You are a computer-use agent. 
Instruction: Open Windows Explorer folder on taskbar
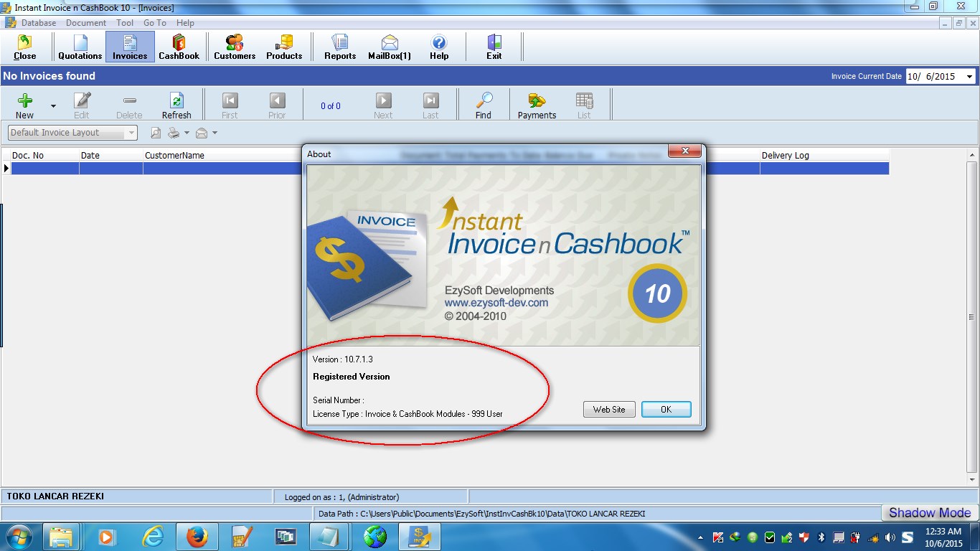coord(61,536)
